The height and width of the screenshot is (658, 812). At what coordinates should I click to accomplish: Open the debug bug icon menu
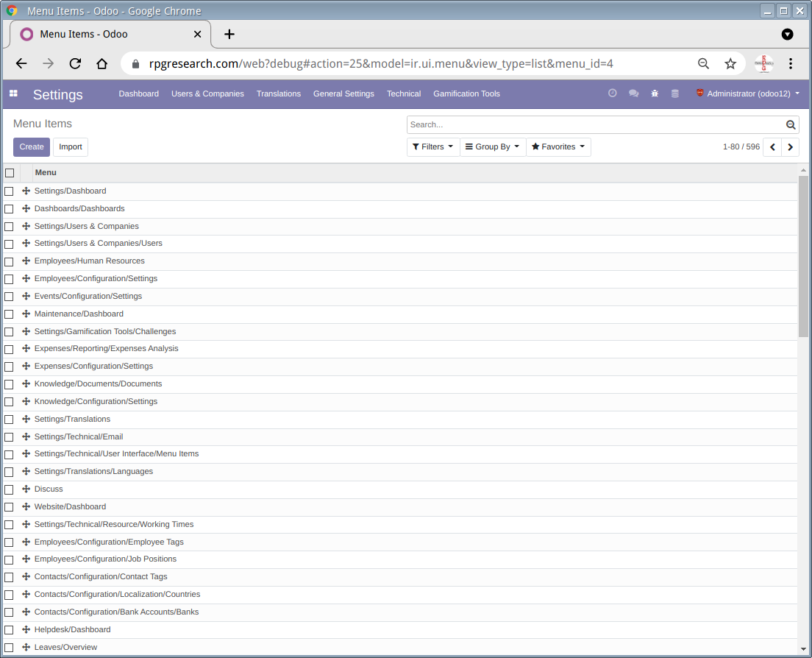(655, 93)
